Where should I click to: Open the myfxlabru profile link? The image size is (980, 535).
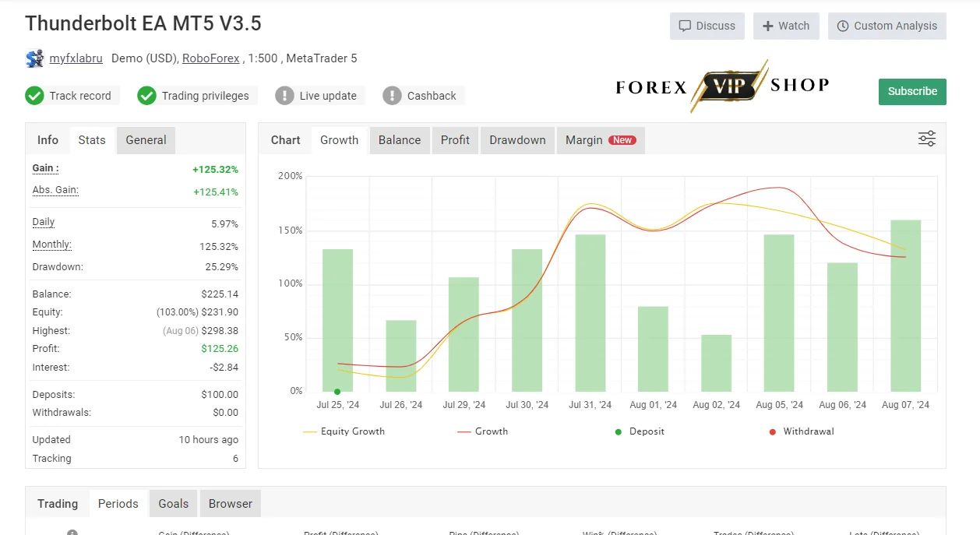(76, 58)
